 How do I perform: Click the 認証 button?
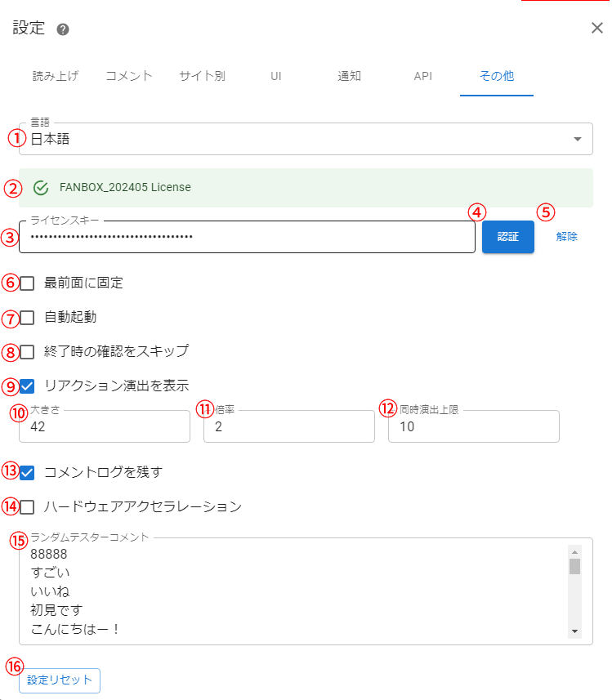tap(507, 237)
